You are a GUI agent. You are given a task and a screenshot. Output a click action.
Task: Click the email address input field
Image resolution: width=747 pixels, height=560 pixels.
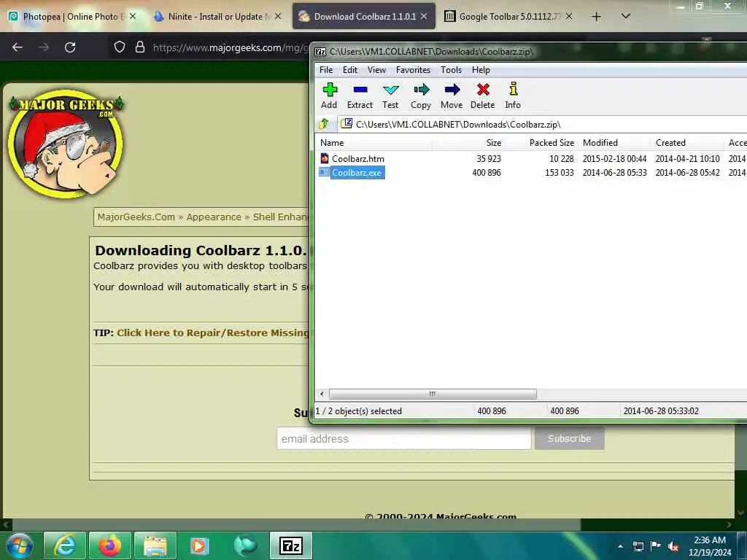point(404,438)
